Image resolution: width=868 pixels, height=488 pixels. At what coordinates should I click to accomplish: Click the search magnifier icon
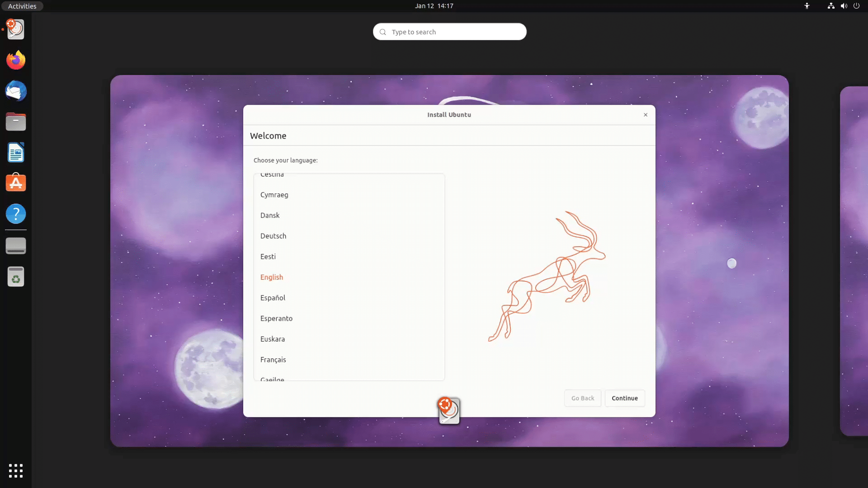383,32
